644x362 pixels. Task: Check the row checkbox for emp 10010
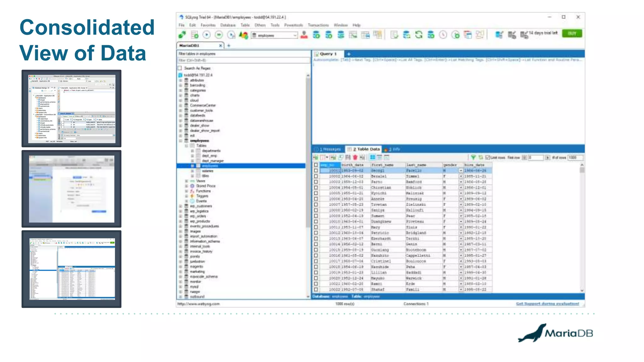point(316,222)
